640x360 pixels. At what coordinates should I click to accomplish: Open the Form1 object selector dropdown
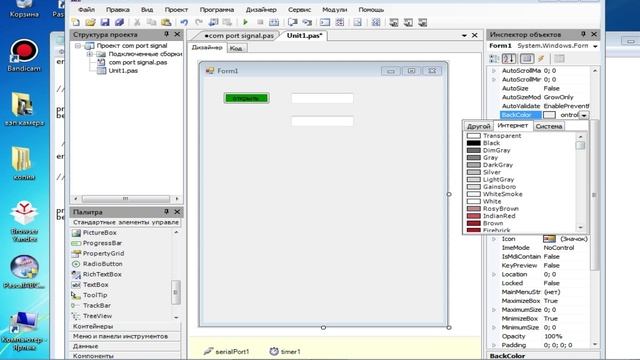click(596, 46)
